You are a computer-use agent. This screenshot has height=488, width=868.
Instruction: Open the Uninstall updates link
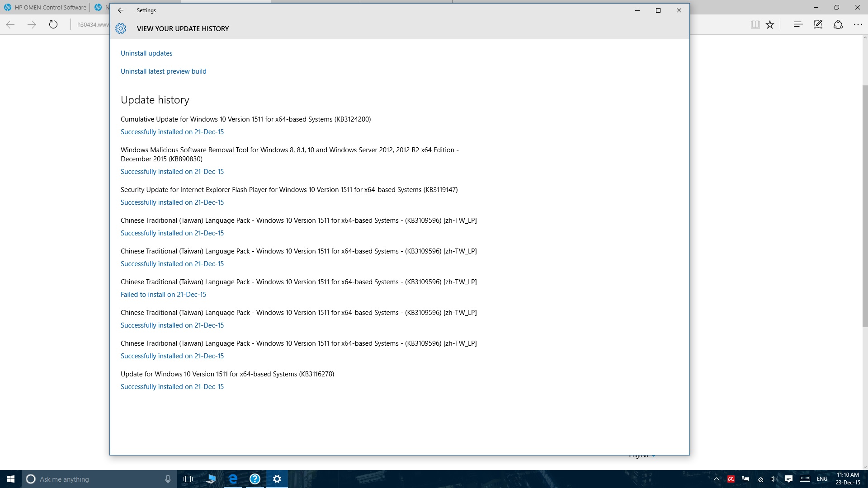[146, 53]
